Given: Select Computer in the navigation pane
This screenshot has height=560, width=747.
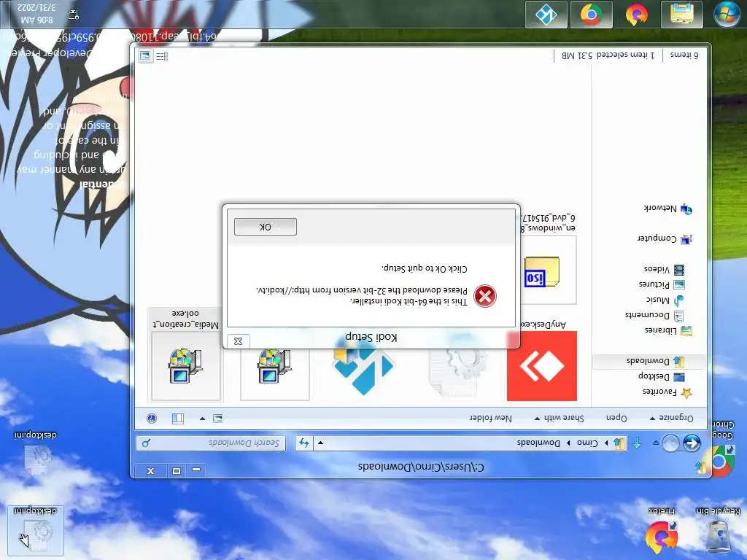Looking at the screenshot, I should (665, 238).
